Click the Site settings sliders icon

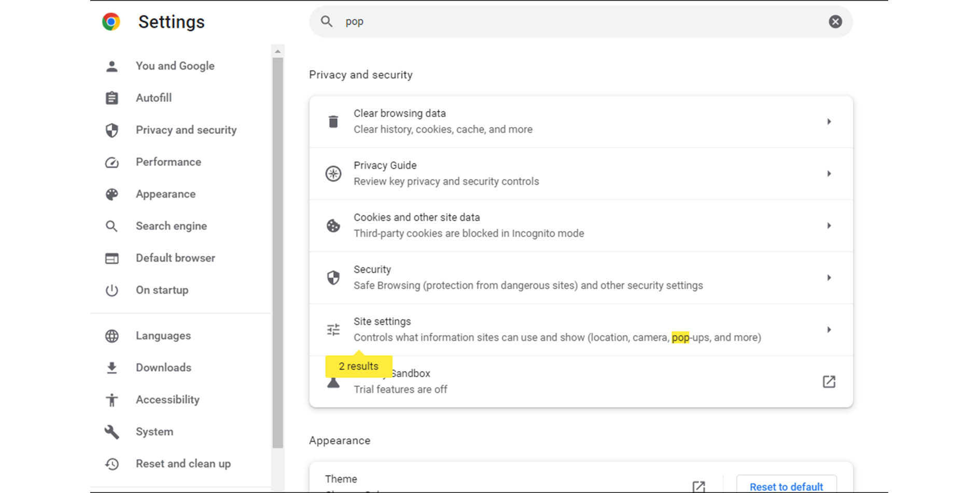333,330
